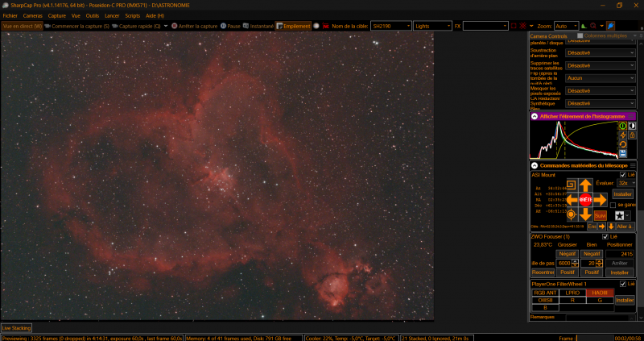Enable the 'se garer' park checkbox
The width and height of the screenshot is (644, 341).
pyautogui.click(x=613, y=205)
